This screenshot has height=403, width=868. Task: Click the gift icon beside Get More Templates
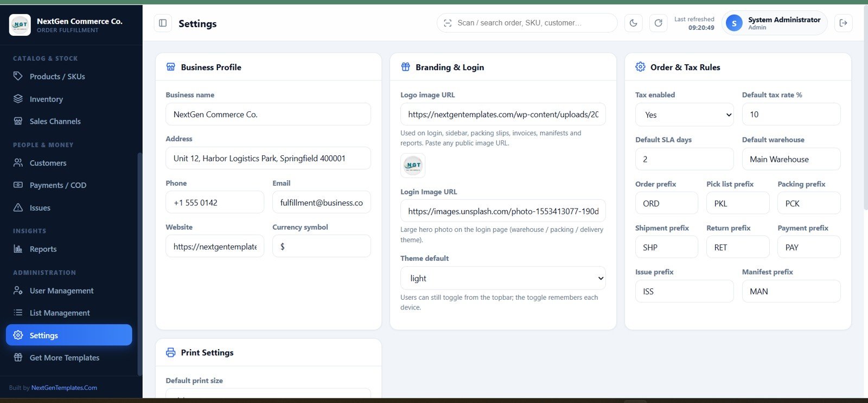tap(18, 357)
